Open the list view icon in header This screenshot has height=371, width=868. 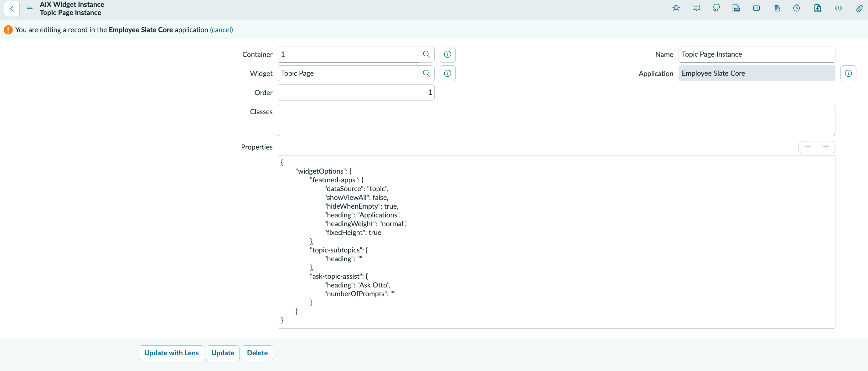pyautogui.click(x=757, y=8)
